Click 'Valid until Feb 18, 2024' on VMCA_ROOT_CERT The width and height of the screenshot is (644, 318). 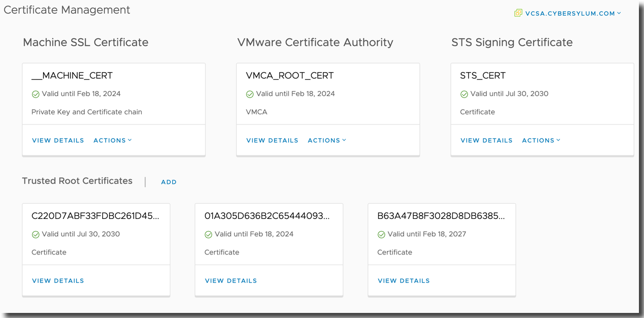(x=295, y=93)
